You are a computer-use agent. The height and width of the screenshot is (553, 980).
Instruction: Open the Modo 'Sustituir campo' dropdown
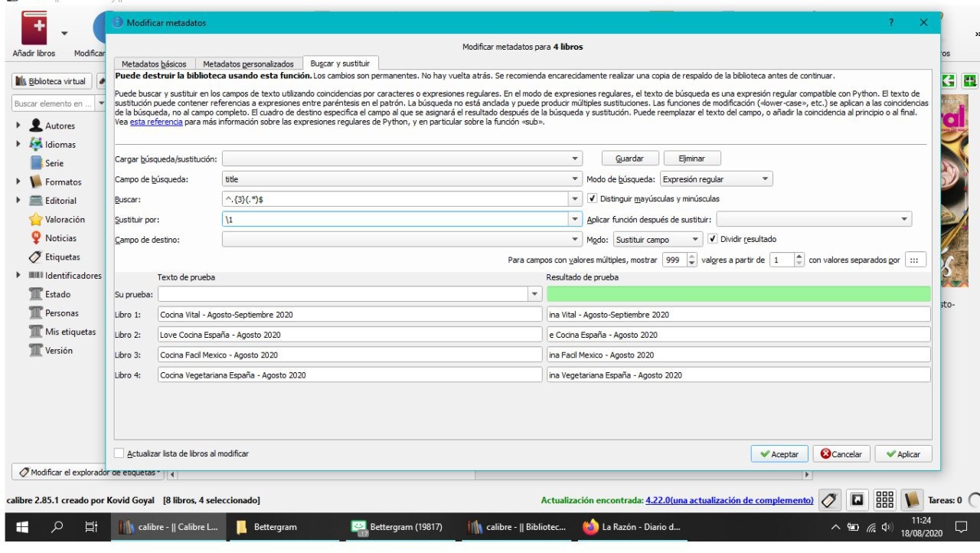click(x=657, y=240)
